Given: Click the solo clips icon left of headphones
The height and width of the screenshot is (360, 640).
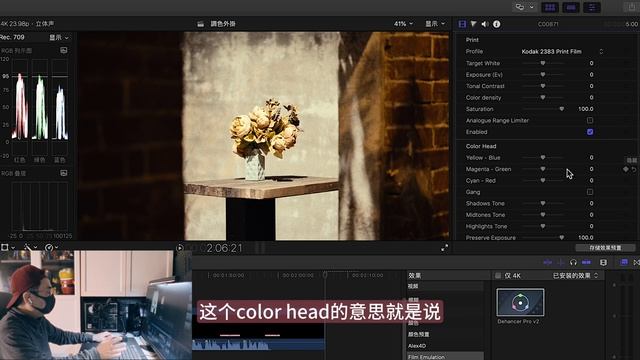Looking at the screenshot, I should click(x=562, y=262).
